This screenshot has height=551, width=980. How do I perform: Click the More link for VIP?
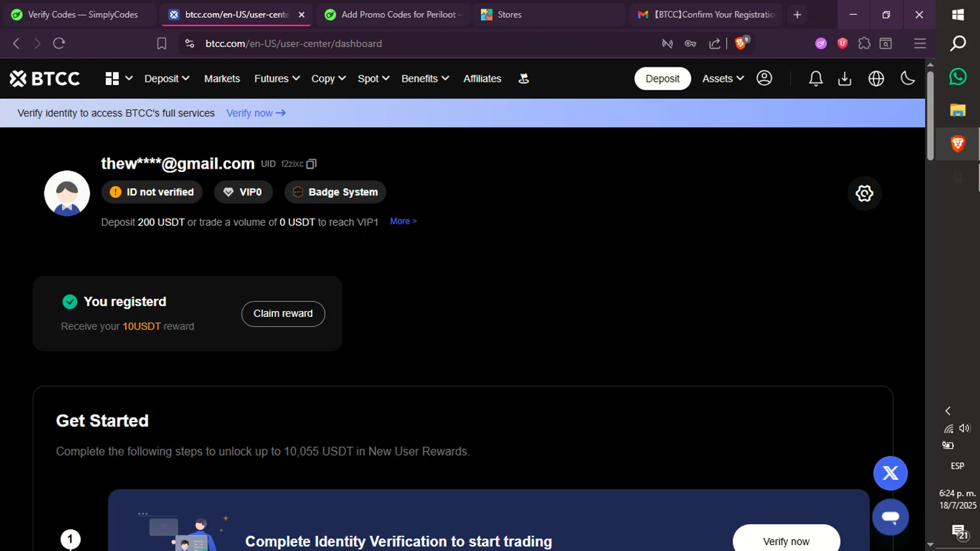click(403, 222)
